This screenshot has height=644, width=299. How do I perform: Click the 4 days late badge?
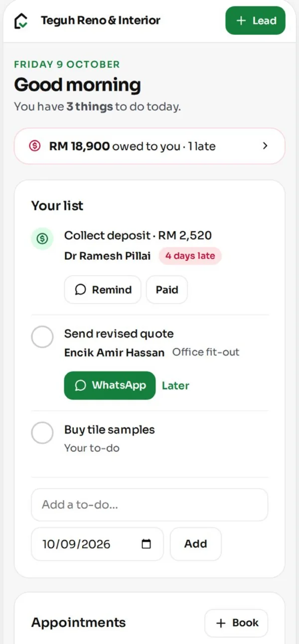point(190,256)
